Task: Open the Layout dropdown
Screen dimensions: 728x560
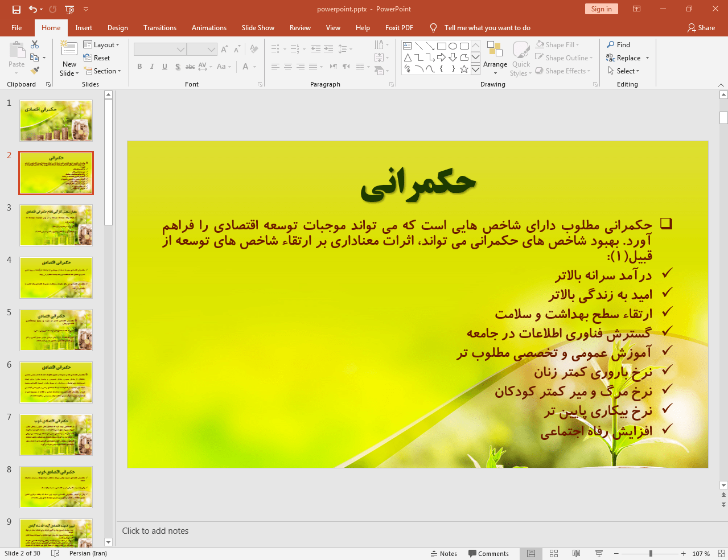Action: tap(101, 45)
